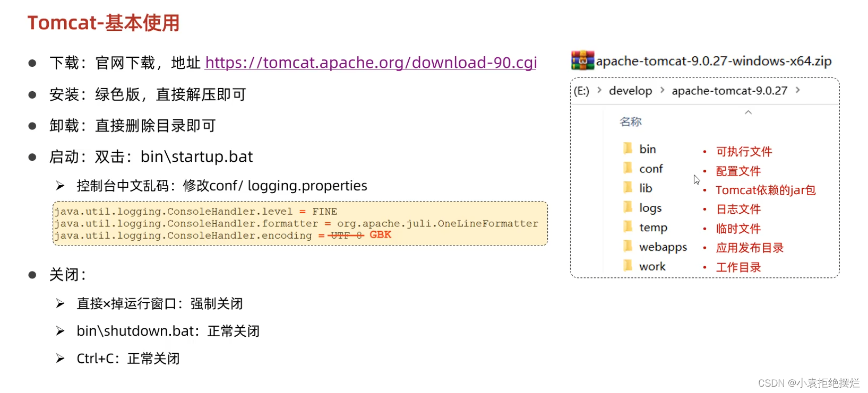Select the conf folder name
Viewport: 868px width, 393px height.
pyautogui.click(x=651, y=169)
